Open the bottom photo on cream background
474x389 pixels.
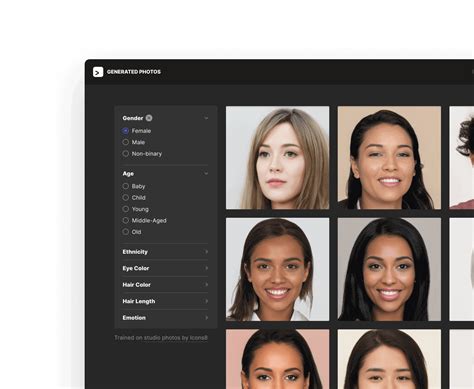389,359
